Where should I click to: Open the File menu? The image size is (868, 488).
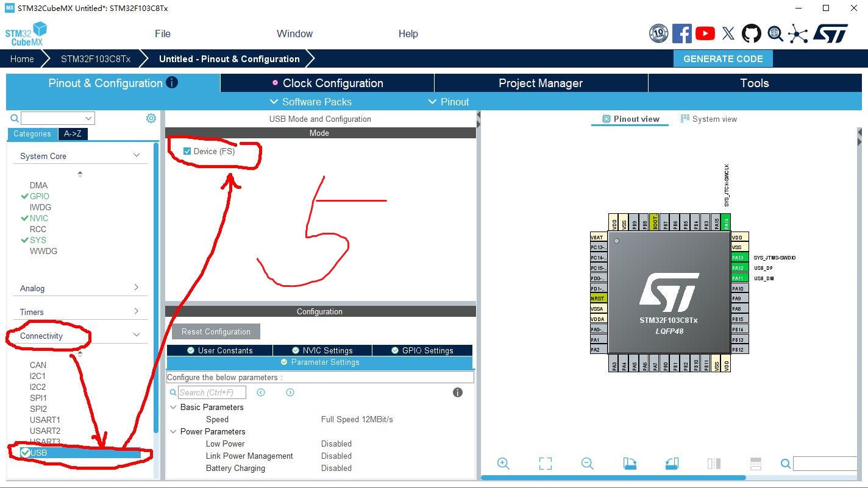(163, 34)
